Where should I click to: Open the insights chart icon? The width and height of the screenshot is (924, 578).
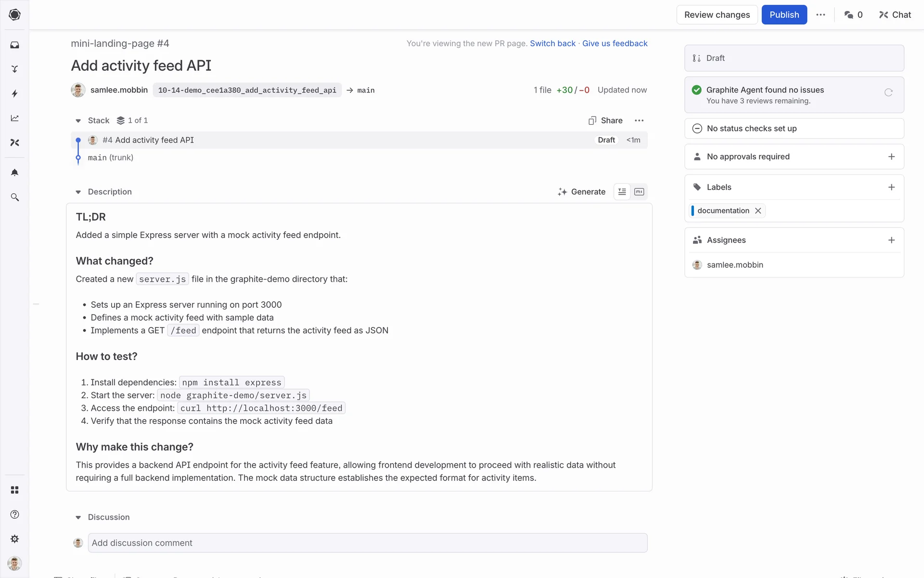15,118
